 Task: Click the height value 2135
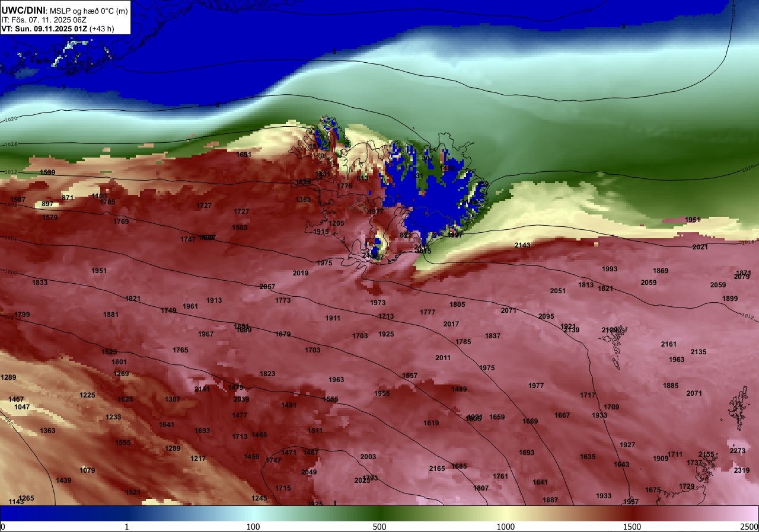699,352
